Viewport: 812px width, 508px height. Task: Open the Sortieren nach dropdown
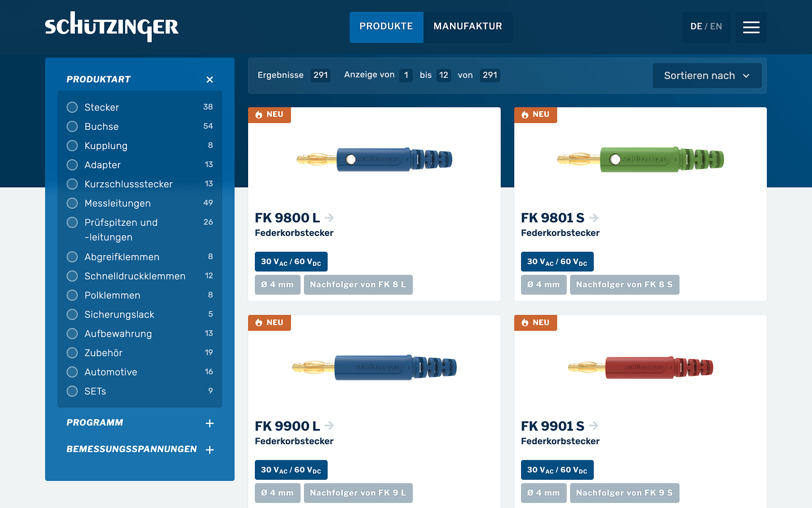[707, 76]
